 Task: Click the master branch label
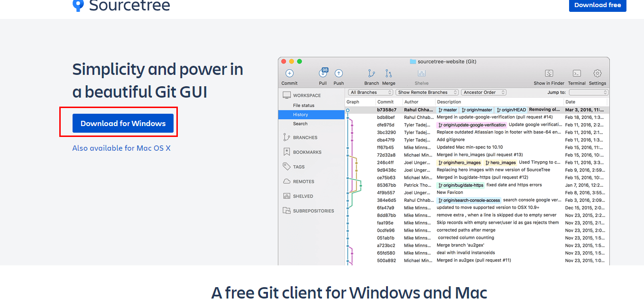click(x=447, y=110)
